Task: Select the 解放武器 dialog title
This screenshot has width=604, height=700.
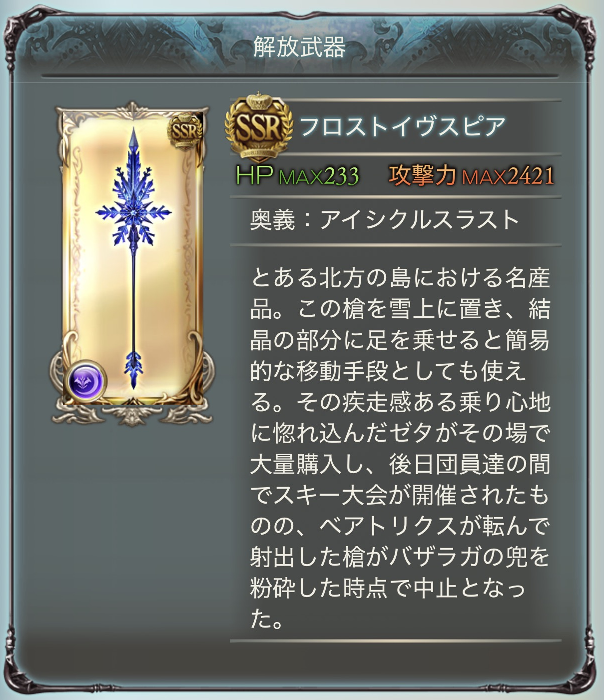Action: (x=299, y=47)
